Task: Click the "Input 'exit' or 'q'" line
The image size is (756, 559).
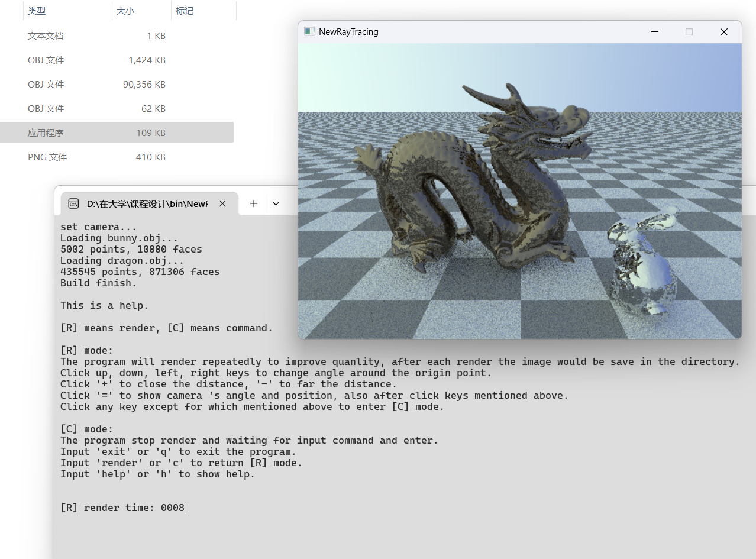Action: click(x=179, y=451)
